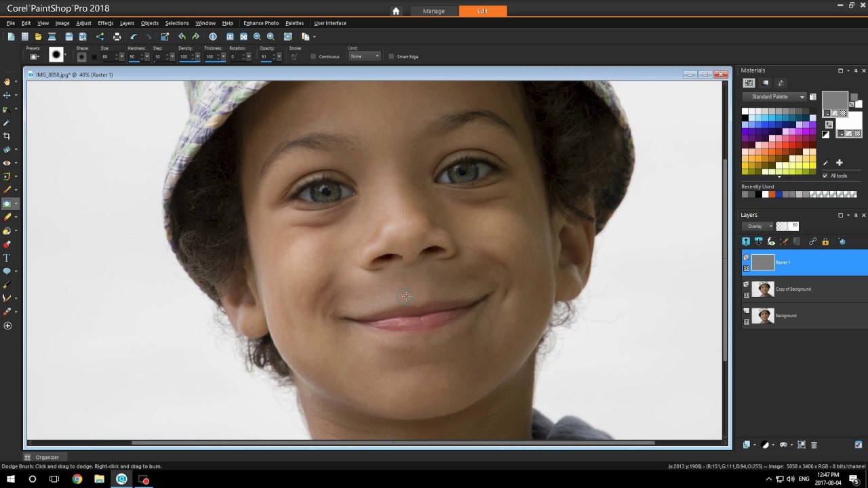This screenshot has height=488, width=868.
Task: Open the Effects menu
Action: pyautogui.click(x=105, y=23)
